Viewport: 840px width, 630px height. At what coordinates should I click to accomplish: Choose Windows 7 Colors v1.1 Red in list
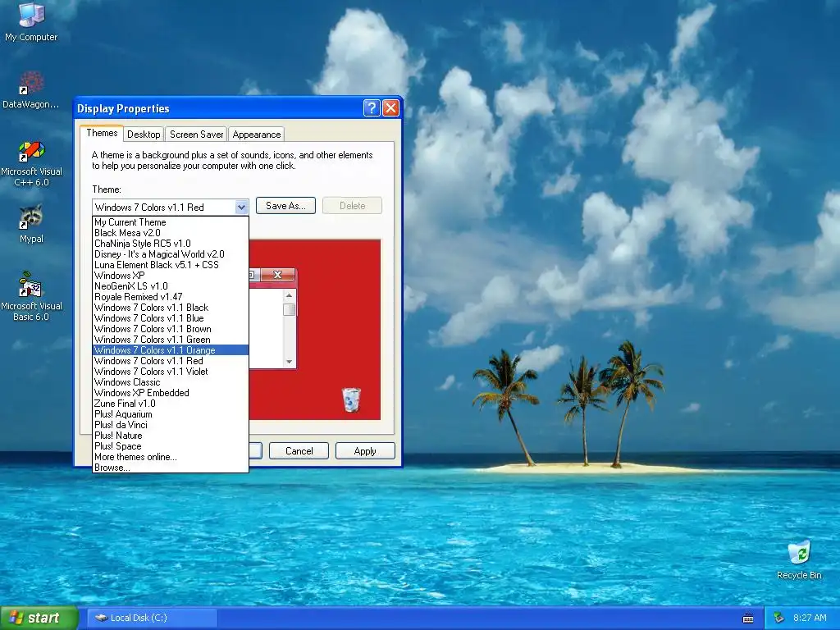click(x=171, y=361)
